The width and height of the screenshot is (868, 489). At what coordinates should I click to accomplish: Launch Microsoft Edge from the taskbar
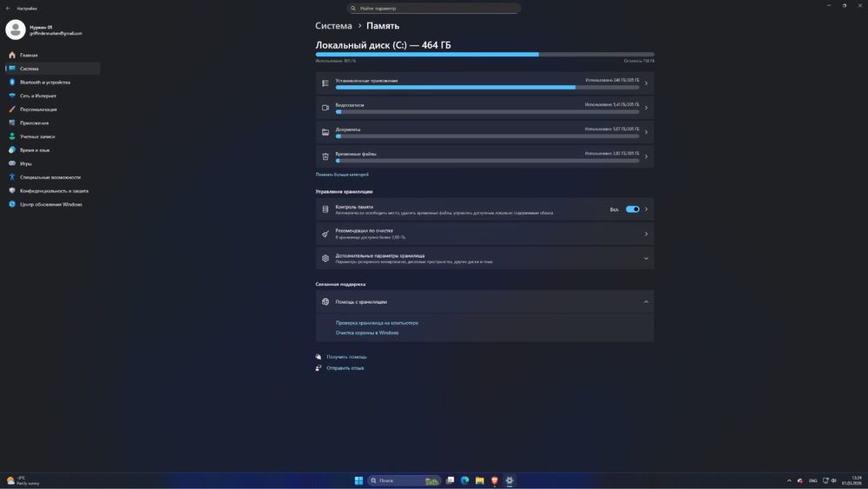(465, 480)
